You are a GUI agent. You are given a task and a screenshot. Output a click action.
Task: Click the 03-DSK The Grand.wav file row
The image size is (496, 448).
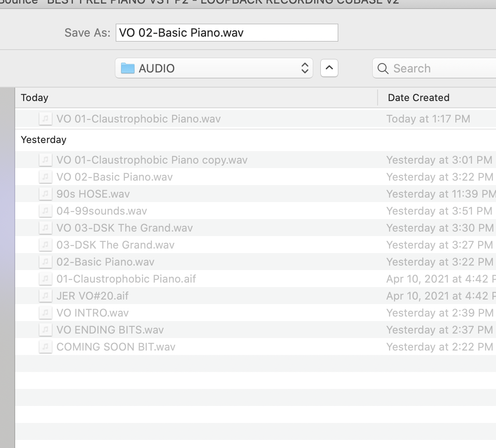[x=116, y=245]
